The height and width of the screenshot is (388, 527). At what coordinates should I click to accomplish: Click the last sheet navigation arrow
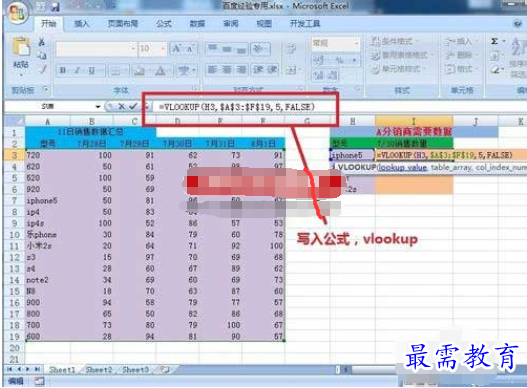(x=37, y=370)
